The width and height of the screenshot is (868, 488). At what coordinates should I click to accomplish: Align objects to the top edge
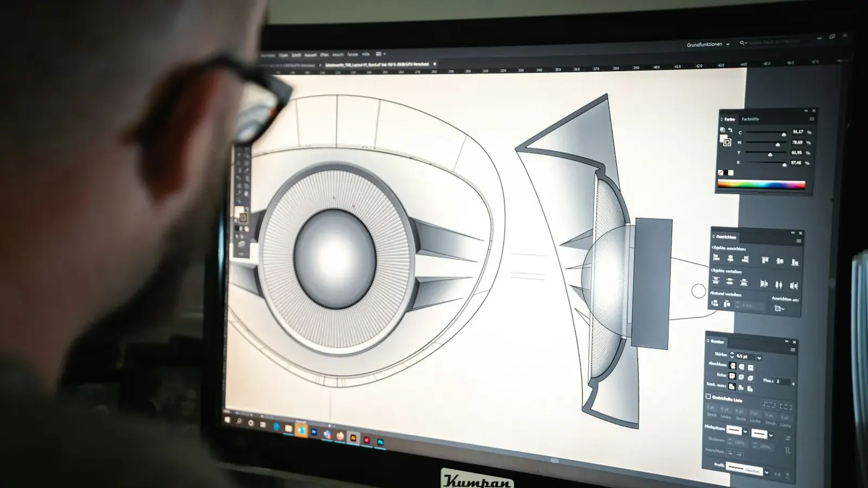pyautogui.click(x=765, y=260)
